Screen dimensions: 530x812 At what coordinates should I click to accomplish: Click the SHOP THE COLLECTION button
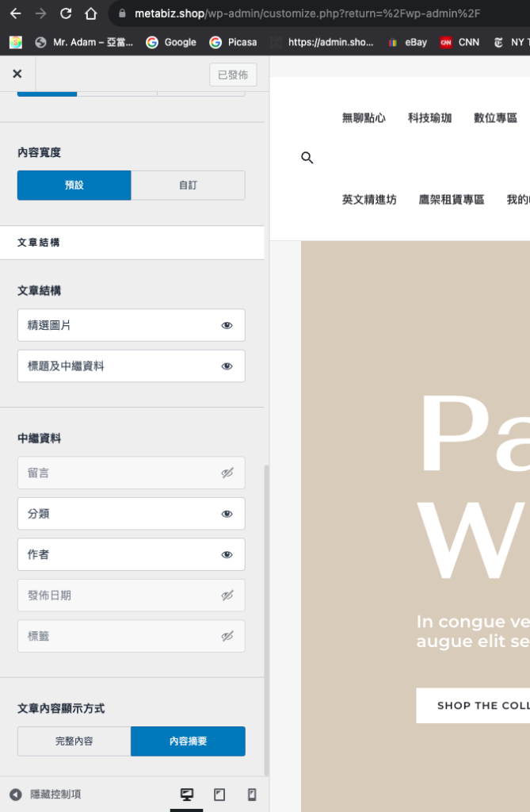(475, 705)
